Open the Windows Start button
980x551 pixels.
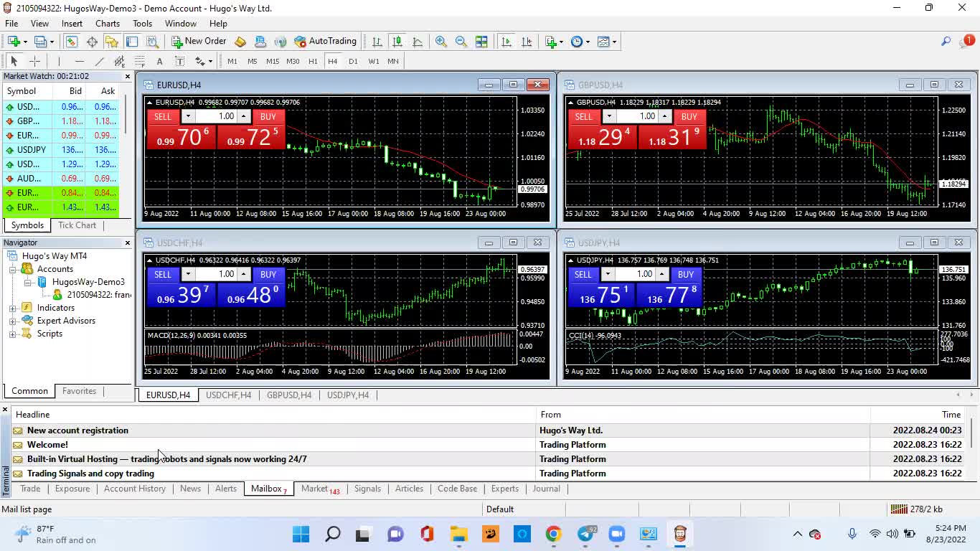coord(301,534)
